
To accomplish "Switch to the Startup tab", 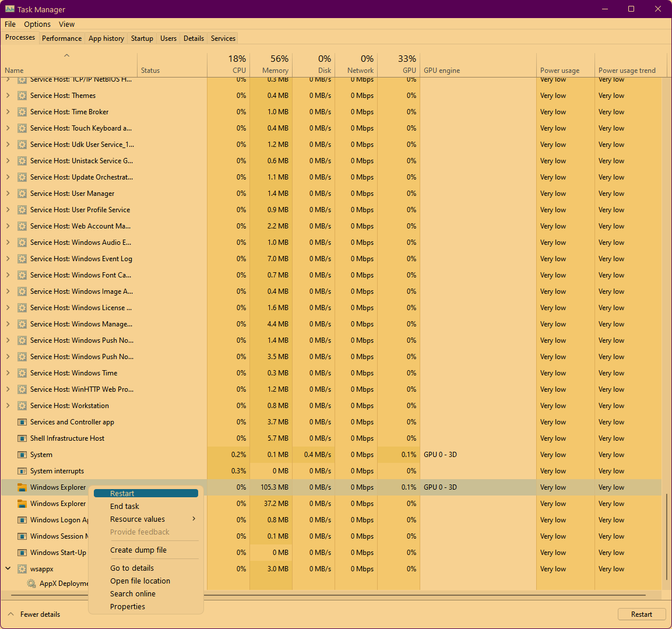I will click(142, 38).
